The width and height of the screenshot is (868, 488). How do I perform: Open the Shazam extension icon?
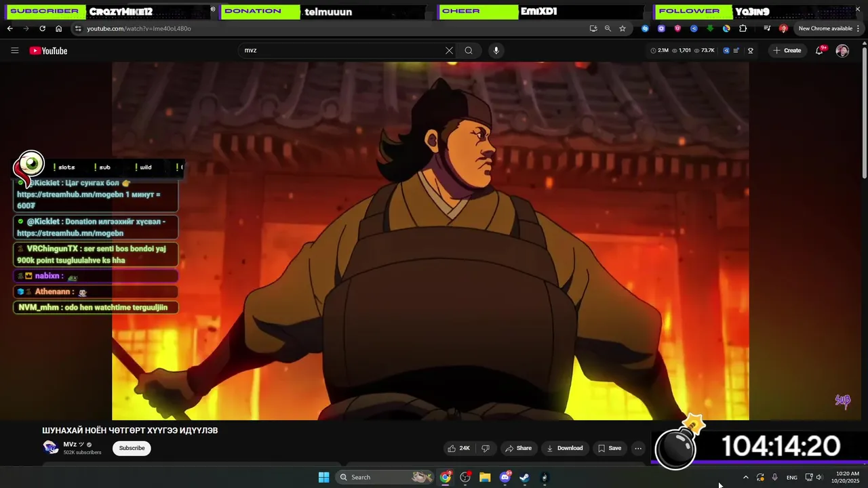(645, 28)
